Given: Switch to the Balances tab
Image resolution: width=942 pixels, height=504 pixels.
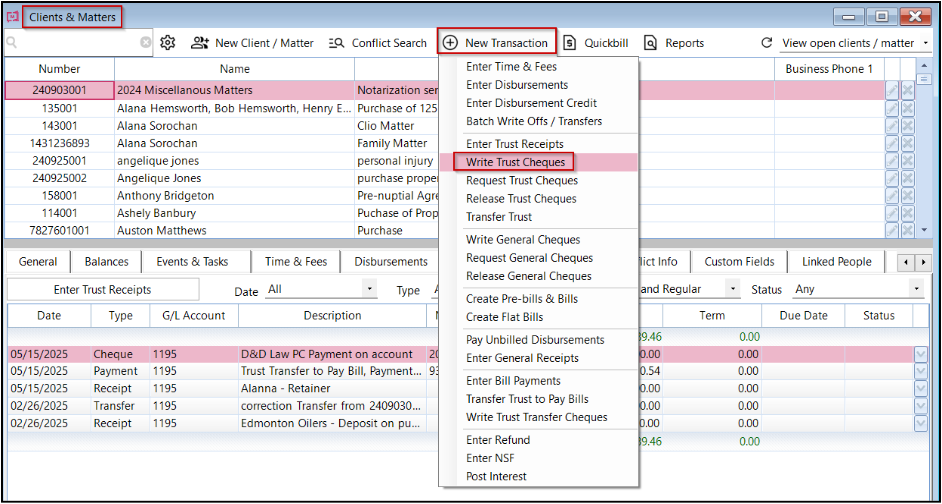Looking at the screenshot, I should (106, 262).
